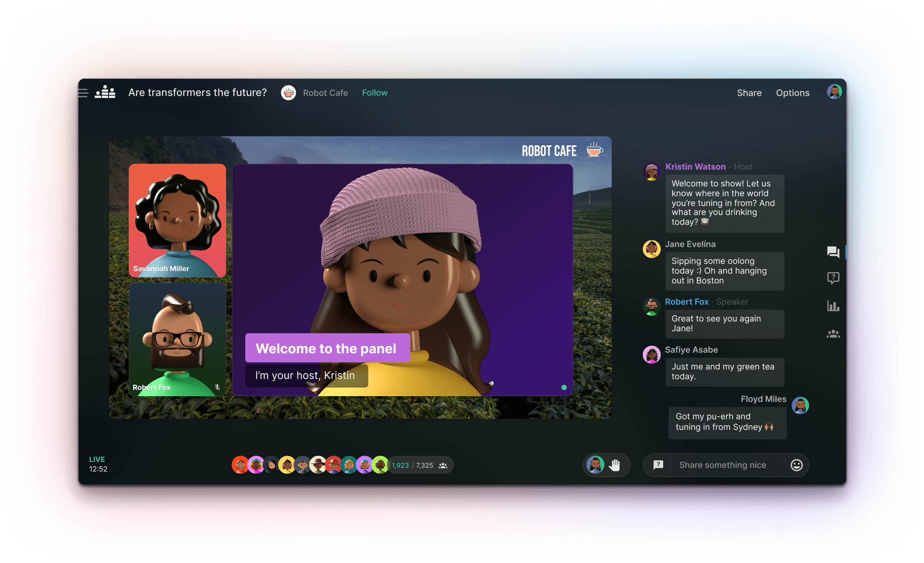
Task: Follow the Robot Cafe channel
Action: pos(374,93)
